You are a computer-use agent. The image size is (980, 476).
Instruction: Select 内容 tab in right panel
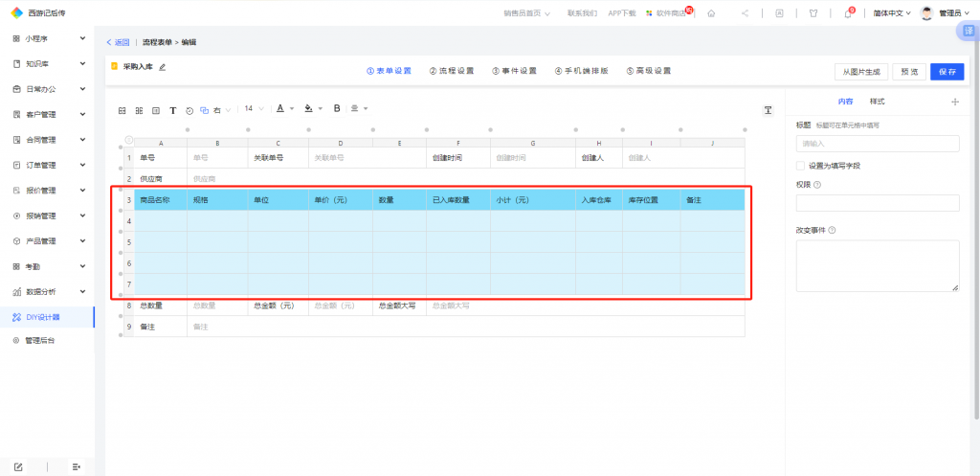coord(845,102)
